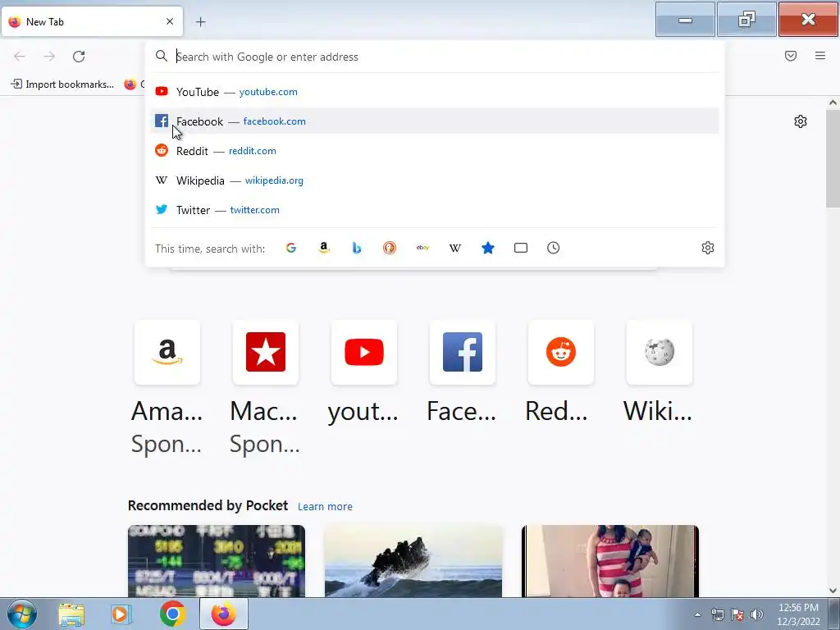The width and height of the screenshot is (840, 630).
Task: Click Import bookmarks in bookmarks toolbar
Action: point(62,84)
